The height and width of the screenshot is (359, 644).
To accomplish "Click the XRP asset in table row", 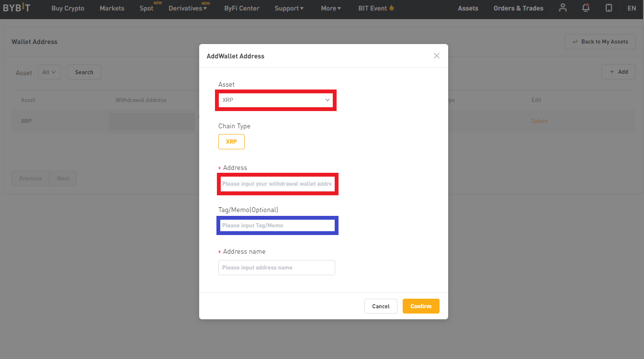I will point(26,121).
